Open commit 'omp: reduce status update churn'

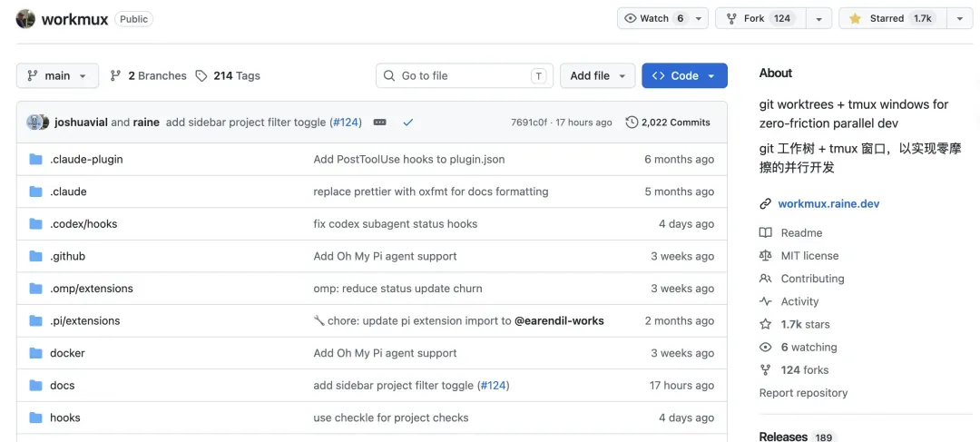pos(398,289)
